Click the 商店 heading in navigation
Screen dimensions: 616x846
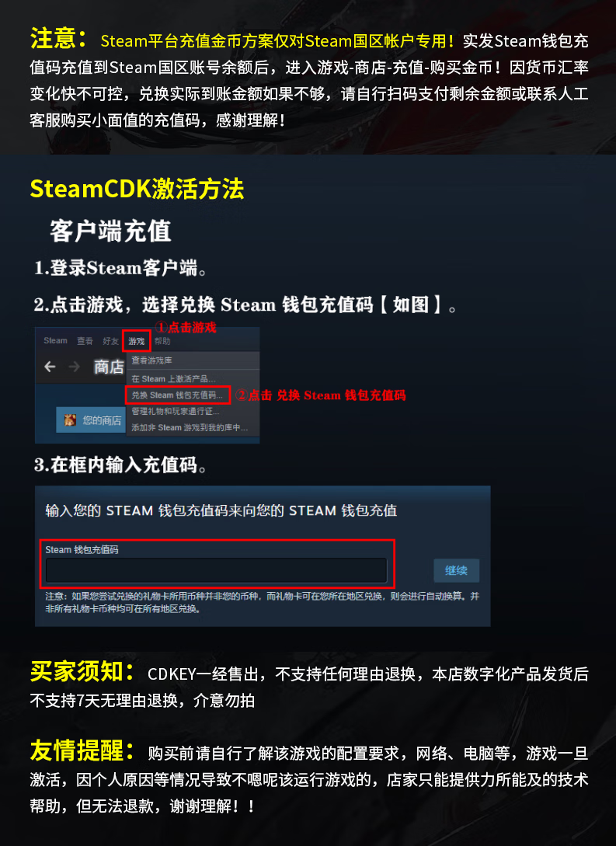109,367
